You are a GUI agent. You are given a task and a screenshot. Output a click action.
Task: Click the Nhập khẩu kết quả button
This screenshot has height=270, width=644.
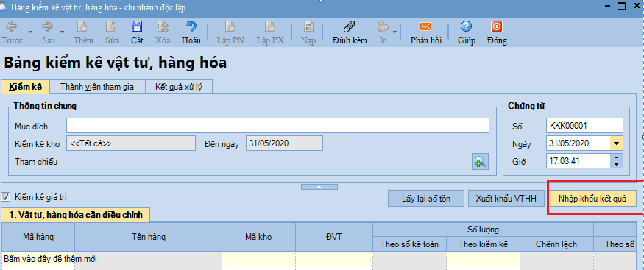click(592, 199)
